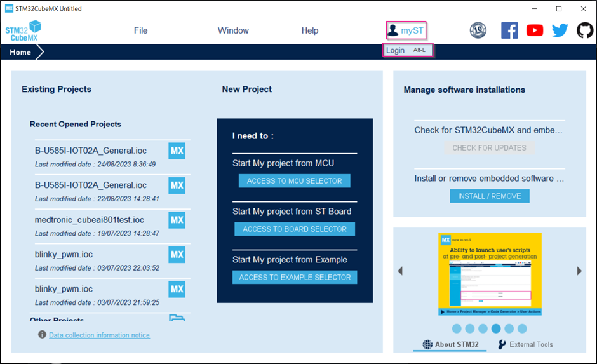Choose Login from the myST dropdown
Image resolution: width=597 pixels, height=364 pixels.
pyautogui.click(x=407, y=50)
